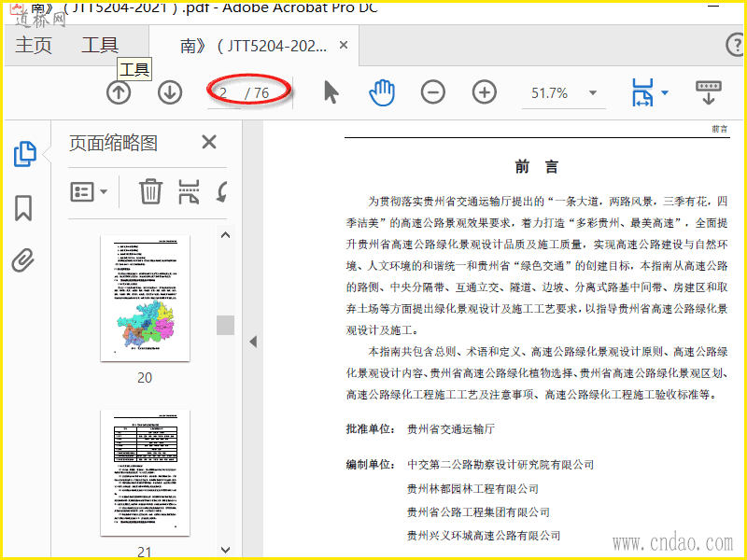Close the 页面缩略图 panel

tap(209, 142)
